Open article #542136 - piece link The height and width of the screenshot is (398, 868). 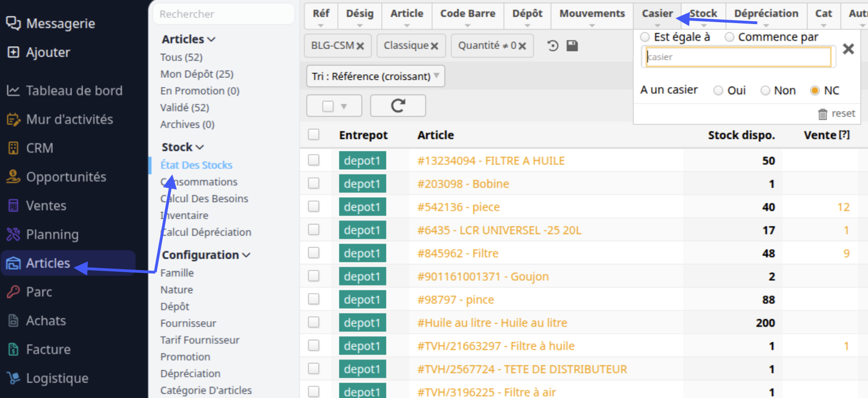point(458,207)
